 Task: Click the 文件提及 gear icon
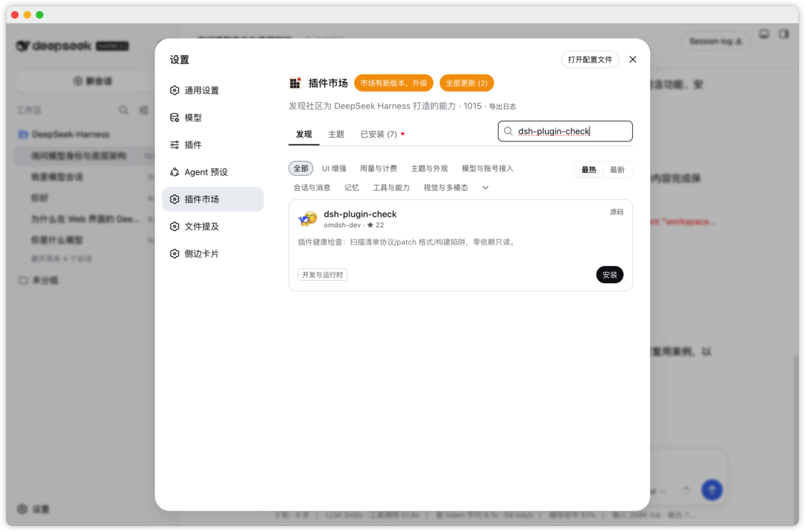[x=174, y=227]
